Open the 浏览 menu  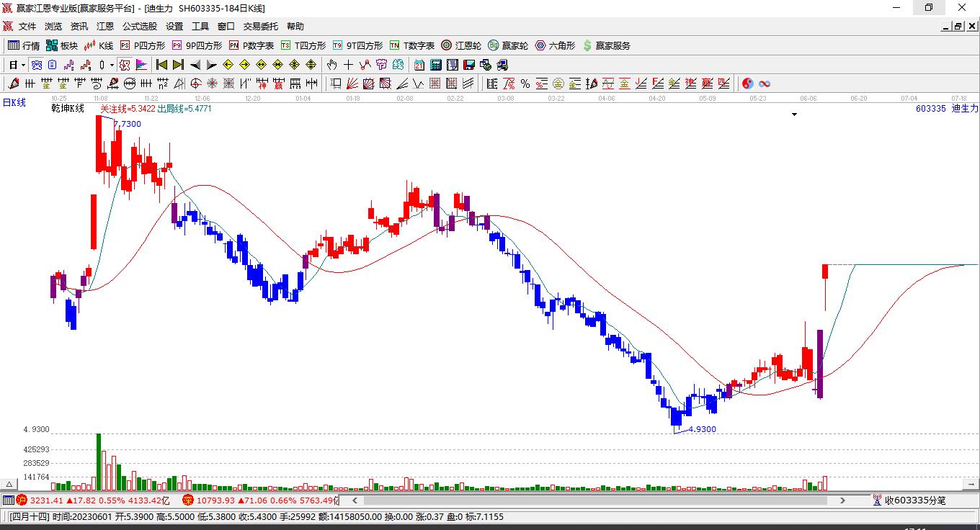click(53, 27)
